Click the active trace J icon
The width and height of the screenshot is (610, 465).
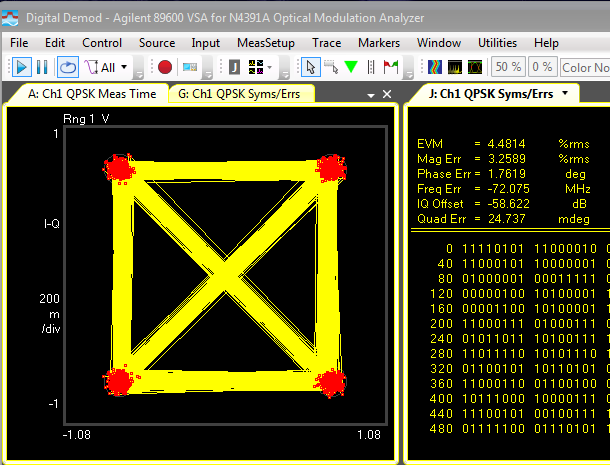tap(234, 67)
